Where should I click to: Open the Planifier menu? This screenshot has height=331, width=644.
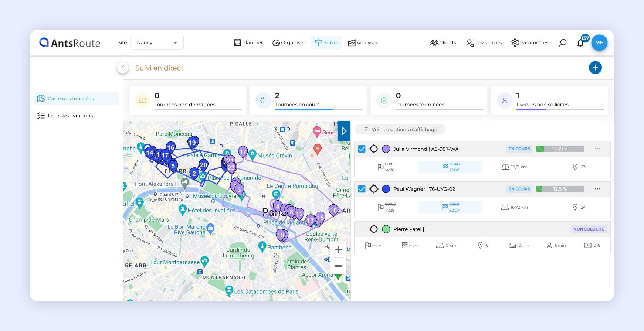point(248,42)
